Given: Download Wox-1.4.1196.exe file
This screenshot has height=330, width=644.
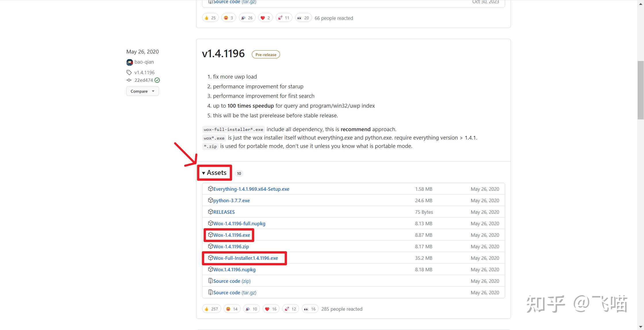Looking at the screenshot, I should 231,235.
